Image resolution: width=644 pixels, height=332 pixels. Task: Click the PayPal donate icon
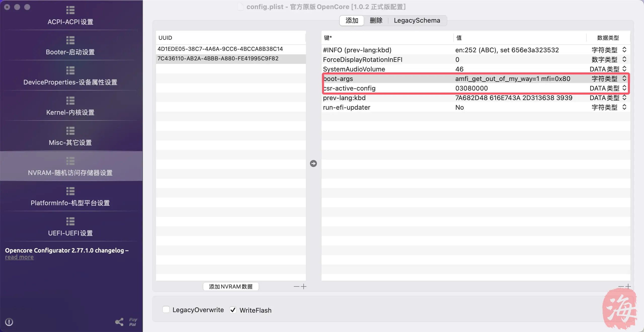tap(133, 322)
